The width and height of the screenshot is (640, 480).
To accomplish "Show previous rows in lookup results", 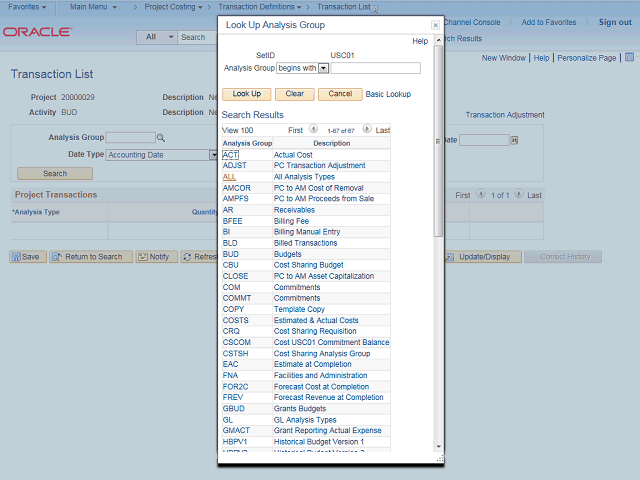I will [313, 129].
